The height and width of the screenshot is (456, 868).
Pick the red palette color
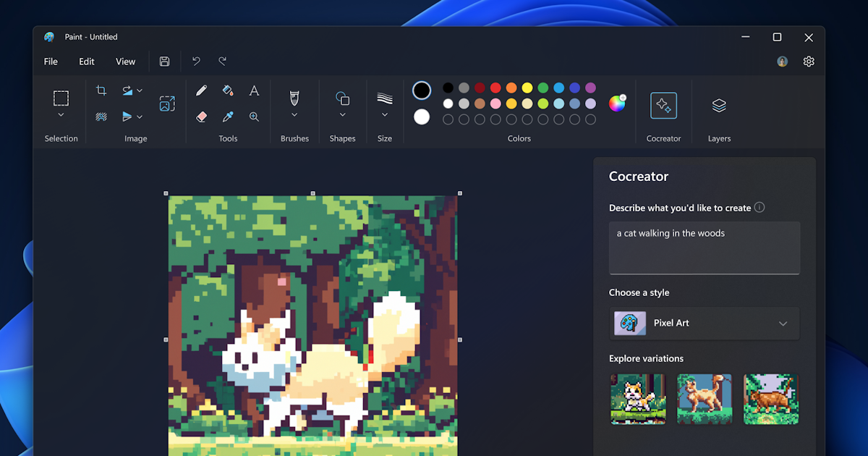(x=495, y=88)
